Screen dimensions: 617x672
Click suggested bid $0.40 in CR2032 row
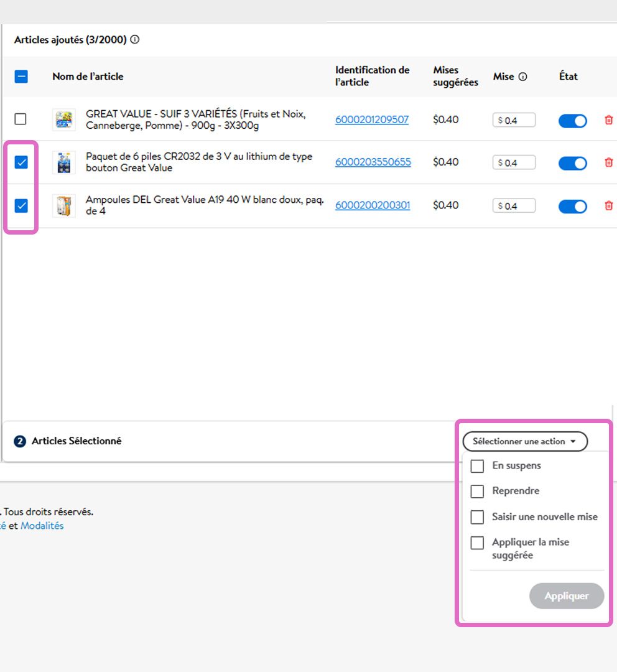tap(445, 162)
